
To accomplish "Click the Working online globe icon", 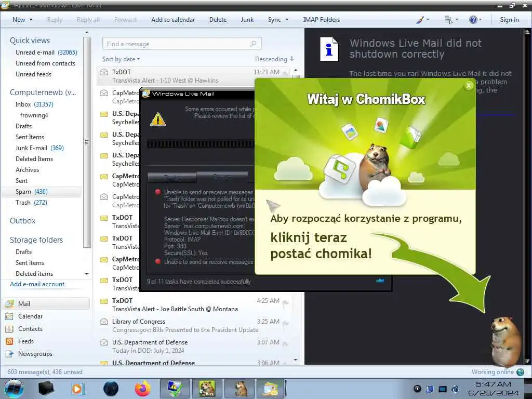I will pos(520,372).
